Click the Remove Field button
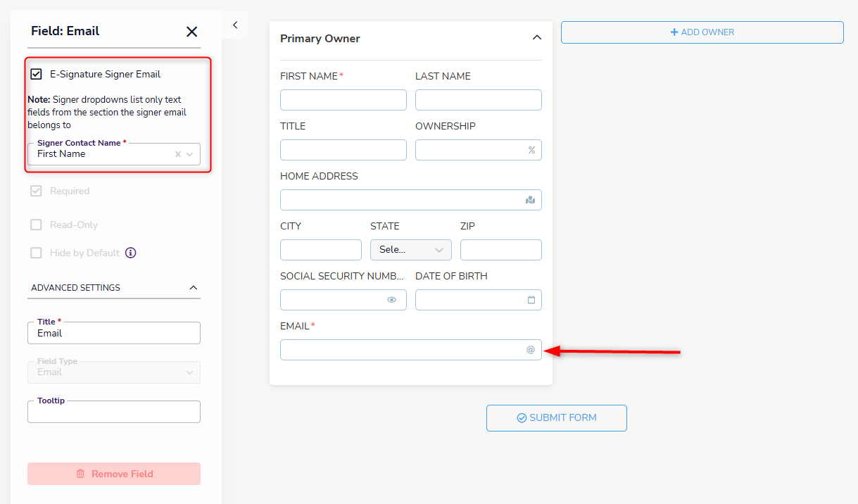 tap(114, 474)
